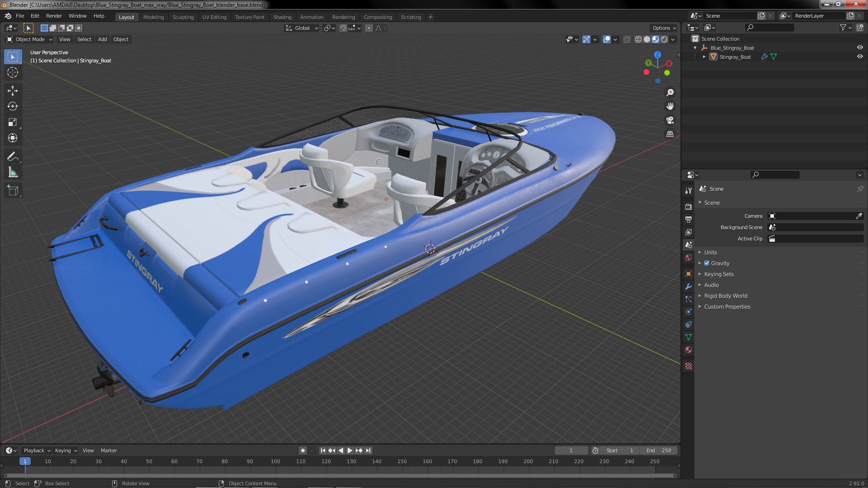Jump to the timeline end
The height and width of the screenshot is (488, 868).
coord(368,450)
